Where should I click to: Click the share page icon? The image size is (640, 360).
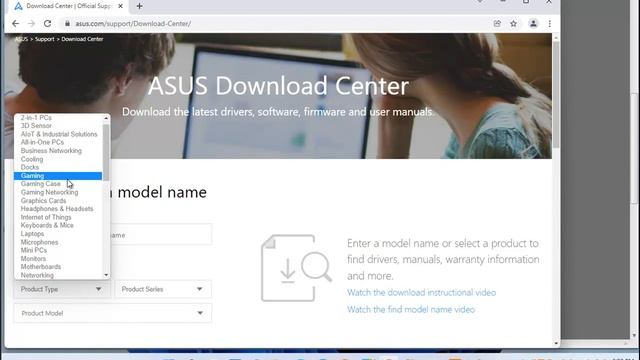point(497,24)
